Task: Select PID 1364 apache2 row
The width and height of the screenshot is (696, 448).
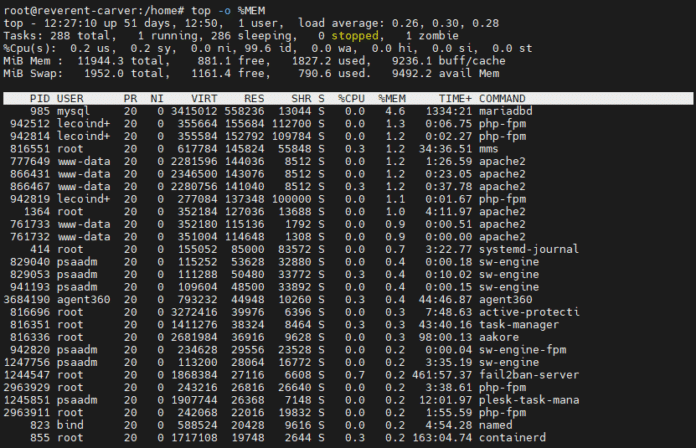Action: pyautogui.click(x=348, y=211)
